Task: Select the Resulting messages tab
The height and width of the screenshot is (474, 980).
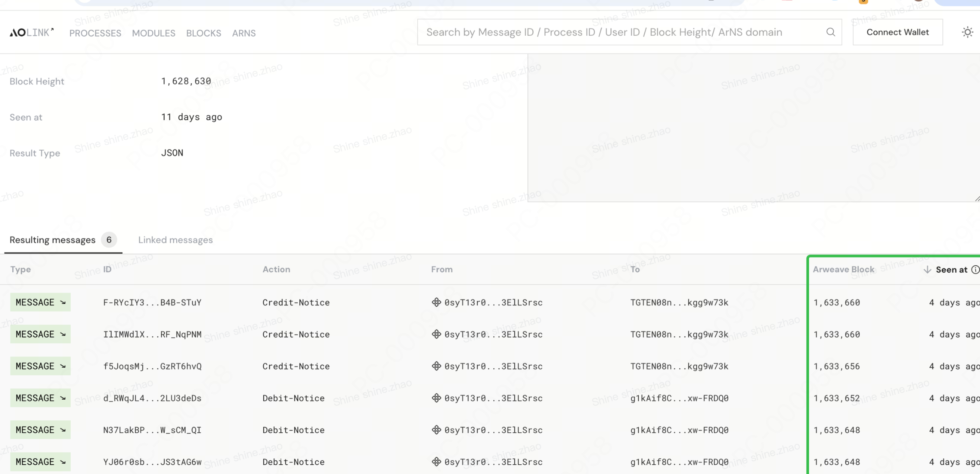Action: tap(52, 240)
